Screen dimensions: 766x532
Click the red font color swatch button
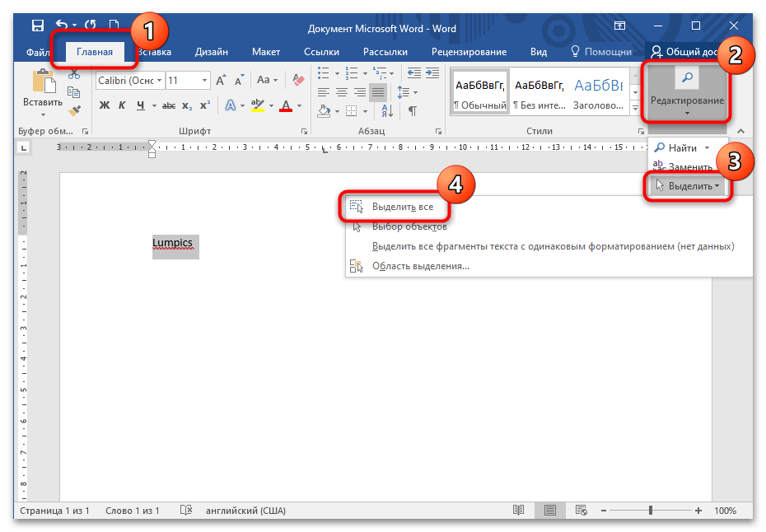(286, 105)
